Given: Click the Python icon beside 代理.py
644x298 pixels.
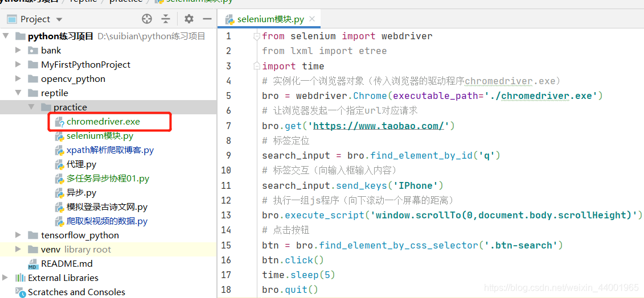Looking at the screenshot, I should pyautogui.click(x=60, y=164).
